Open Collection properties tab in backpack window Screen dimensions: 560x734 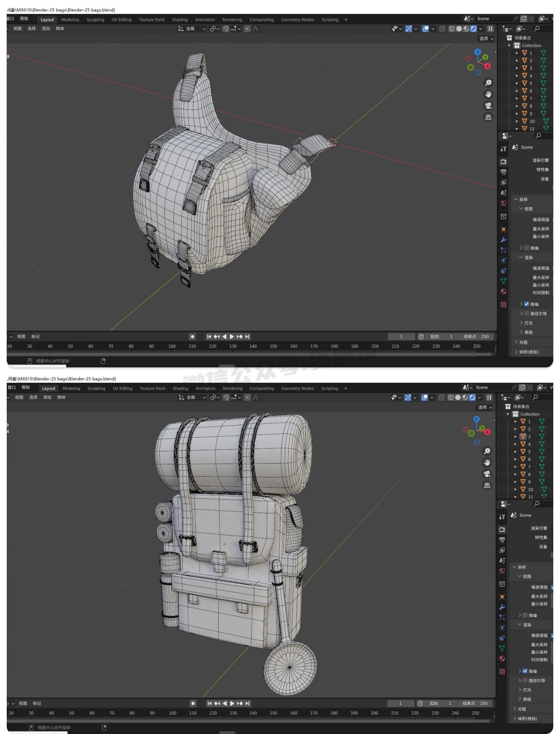coord(502,584)
